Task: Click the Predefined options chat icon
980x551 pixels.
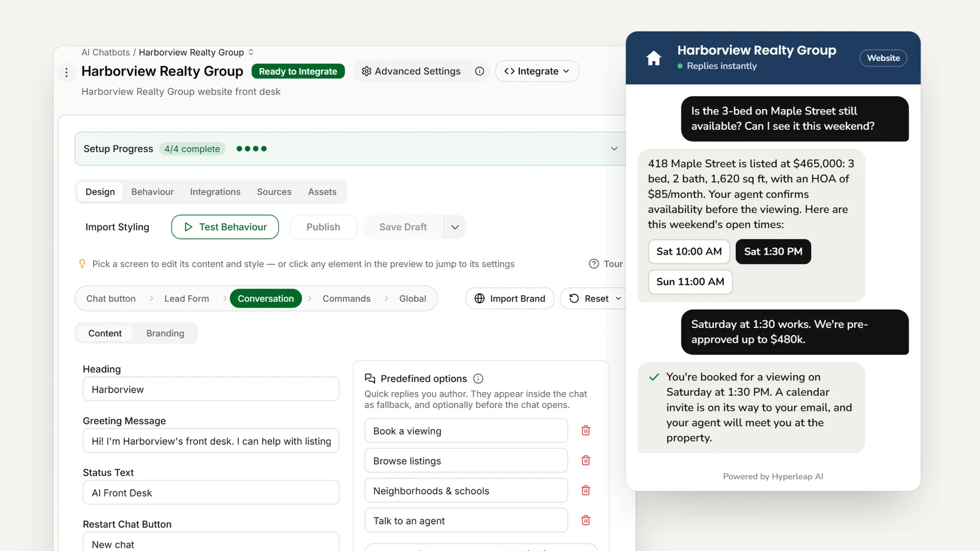Action: (x=370, y=379)
